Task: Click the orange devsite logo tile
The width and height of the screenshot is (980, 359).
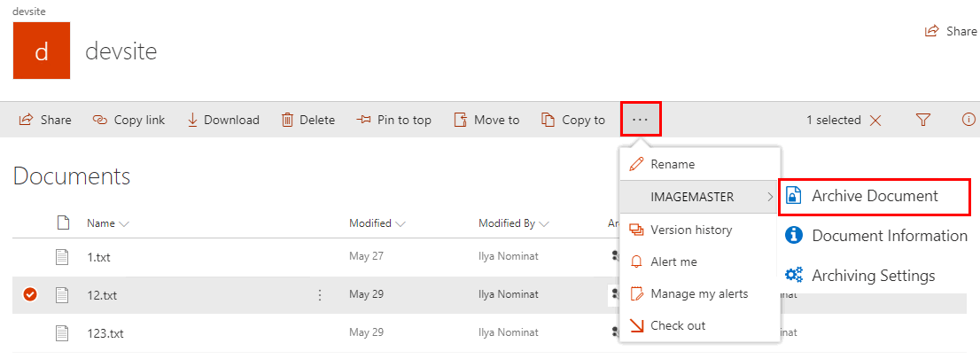Action: click(42, 51)
